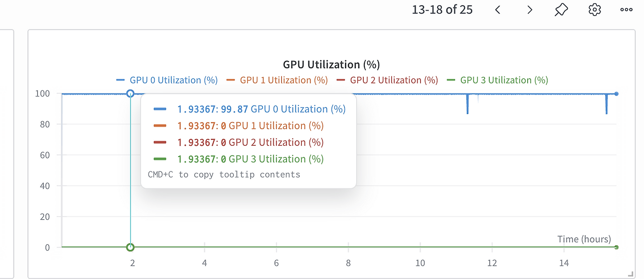Image resolution: width=644 pixels, height=279 pixels.
Task: Go to next page of panels
Action: pos(529,10)
